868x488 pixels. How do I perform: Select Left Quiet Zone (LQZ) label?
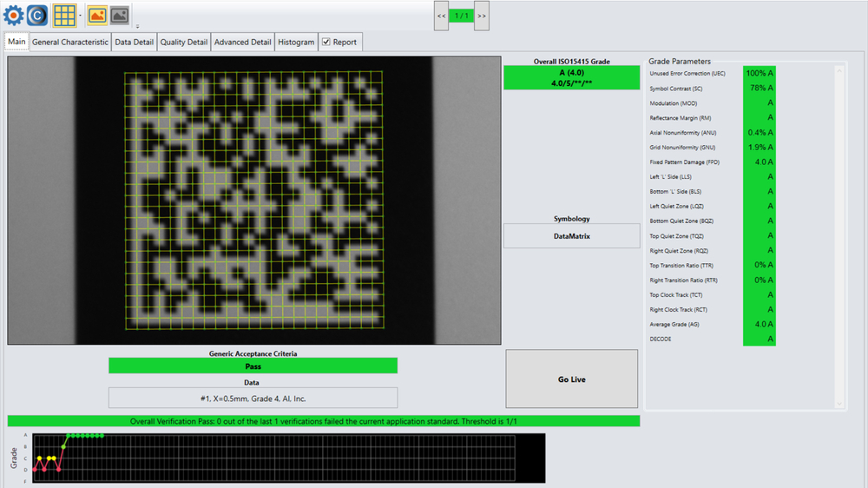(676, 206)
